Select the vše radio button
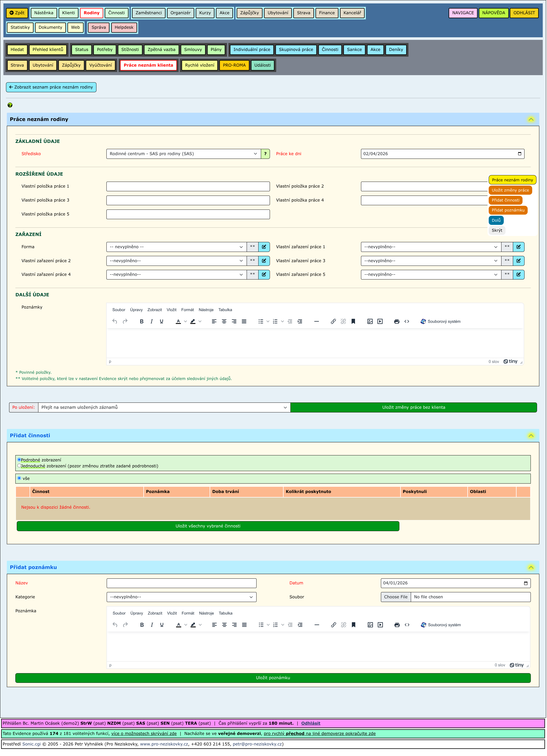Screen dimensions: 547x756 (19, 478)
